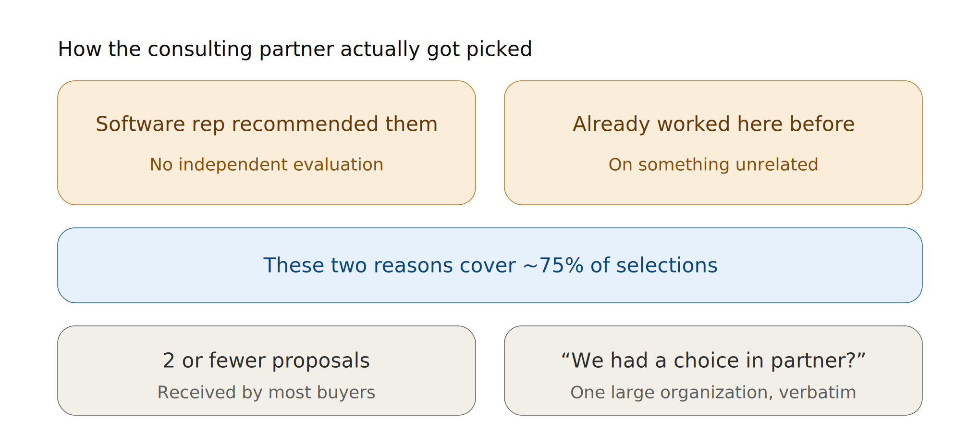Screen dimensions: 980x447
Task: Click the word 'unrelated' in orange box
Action: pyautogui.click(x=777, y=164)
